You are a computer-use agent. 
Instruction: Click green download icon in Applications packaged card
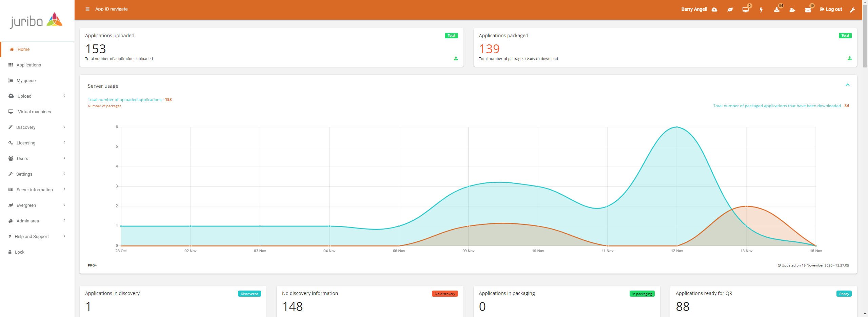pos(850,58)
